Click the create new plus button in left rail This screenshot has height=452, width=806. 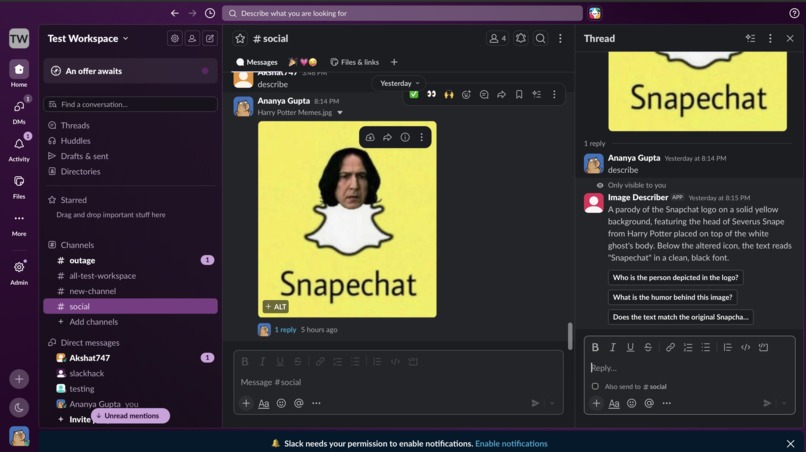pyautogui.click(x=19, y=379)
